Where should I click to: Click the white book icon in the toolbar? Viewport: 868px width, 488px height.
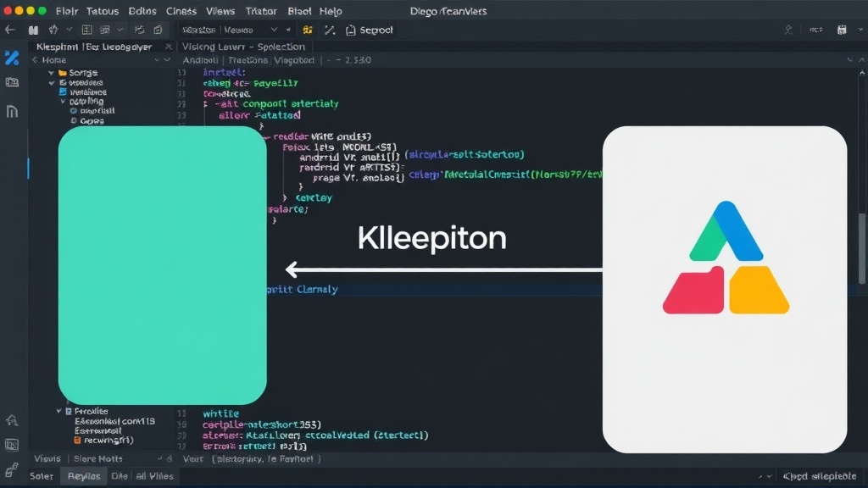click(34, 30)
